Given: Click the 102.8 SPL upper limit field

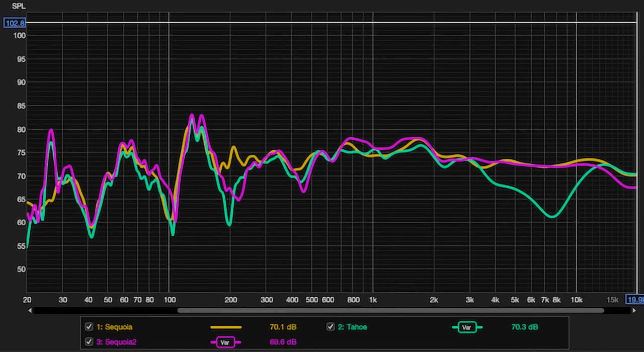Looking at the screenshot, I should pyautogui.click(x=14, y=23).
